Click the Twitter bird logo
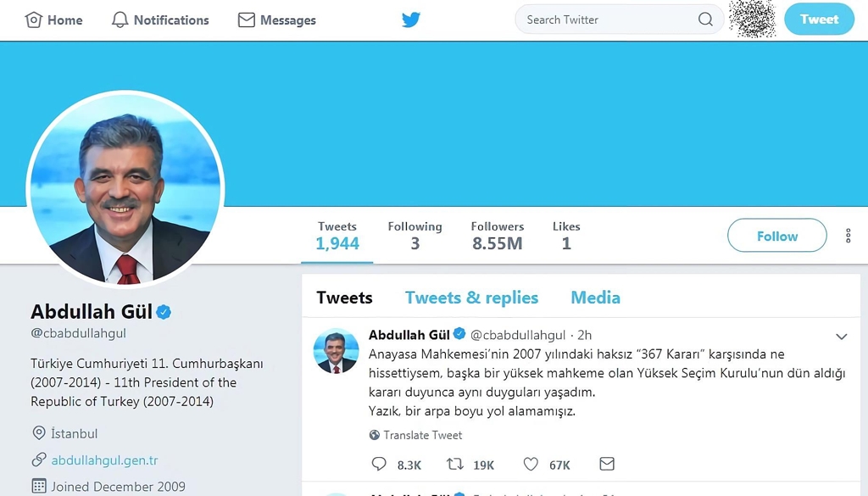This screenshot has width=868, height=496. (x=411, y=20)
